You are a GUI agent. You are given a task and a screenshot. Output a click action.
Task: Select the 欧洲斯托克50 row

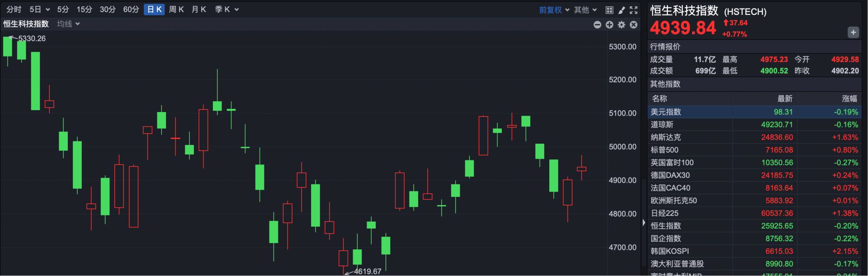point(755,201)
